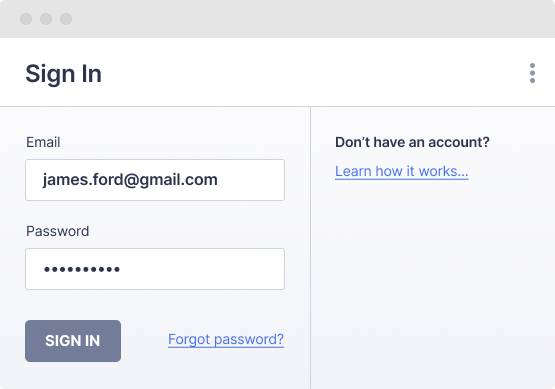Follow the Learn how it works link
The width and height of the screenshot is (555, 389).
point(402,171)
